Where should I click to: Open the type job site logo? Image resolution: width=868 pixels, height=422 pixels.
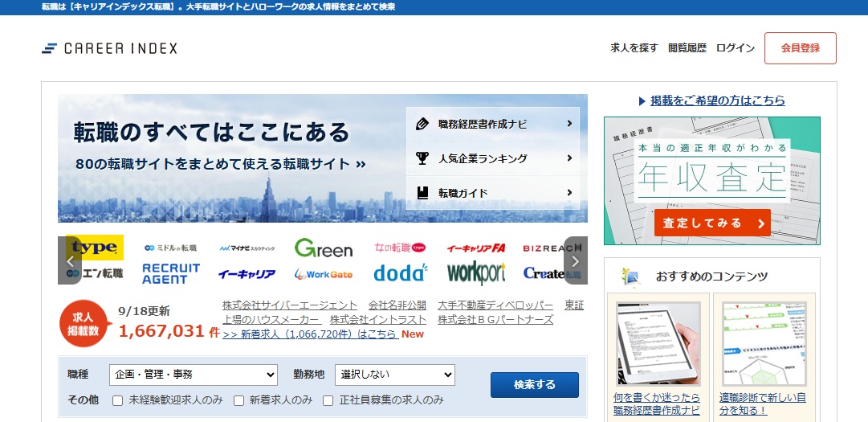click(94, 248)
